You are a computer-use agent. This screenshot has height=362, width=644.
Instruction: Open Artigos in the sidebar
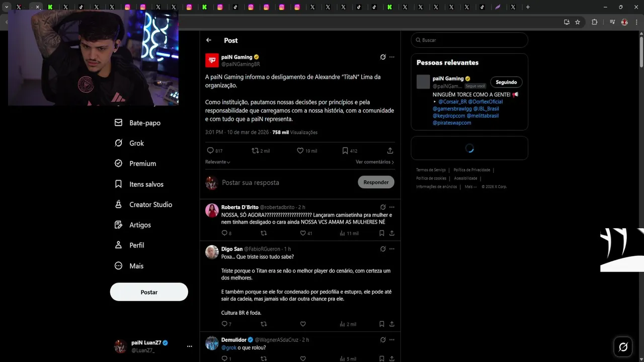point(133,225)
